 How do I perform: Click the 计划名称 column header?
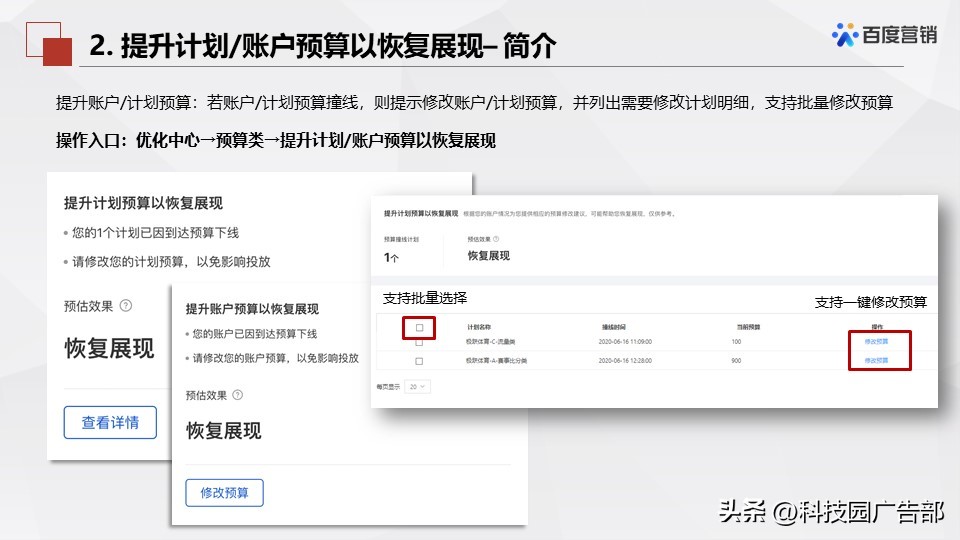coord(479,327)
